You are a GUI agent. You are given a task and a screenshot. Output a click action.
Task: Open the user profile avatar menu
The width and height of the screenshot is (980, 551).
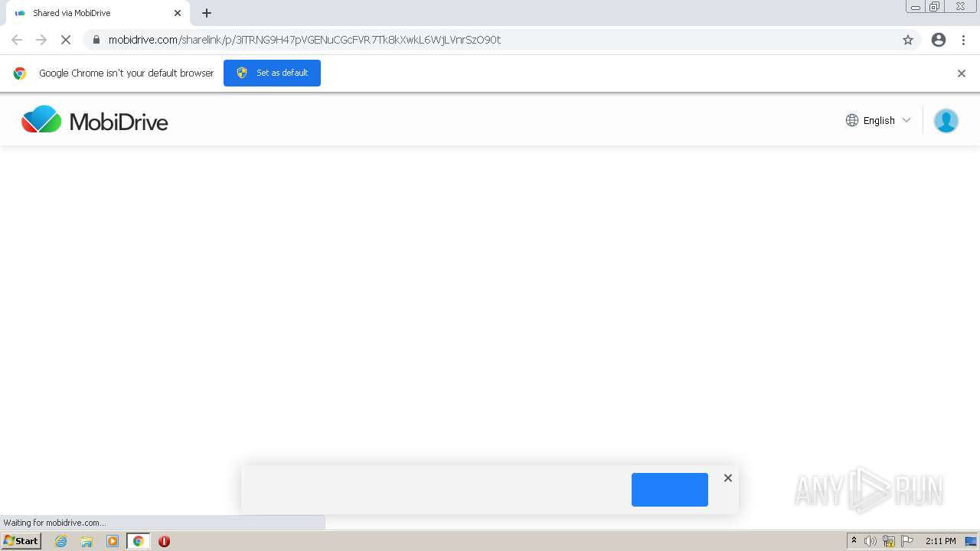pos(946,120)
